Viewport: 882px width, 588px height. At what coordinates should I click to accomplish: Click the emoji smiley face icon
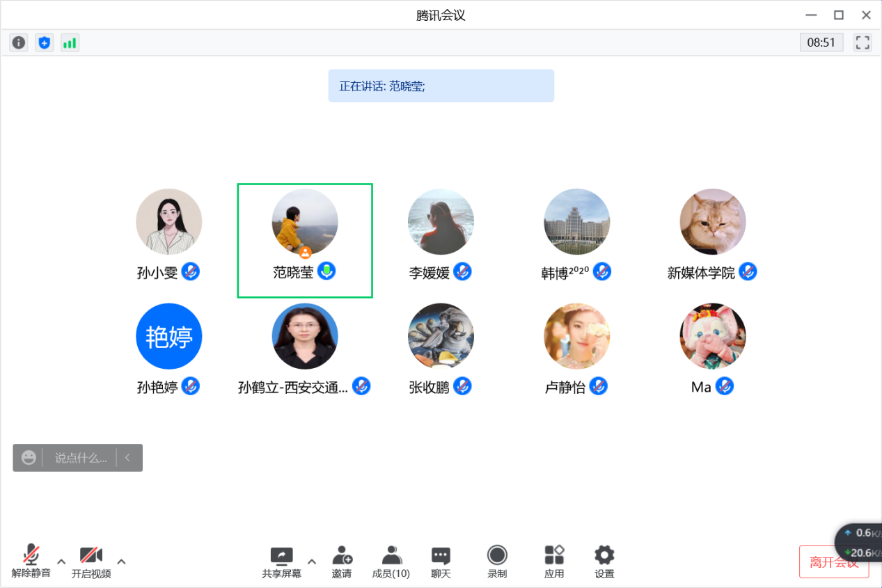point(29,458)
